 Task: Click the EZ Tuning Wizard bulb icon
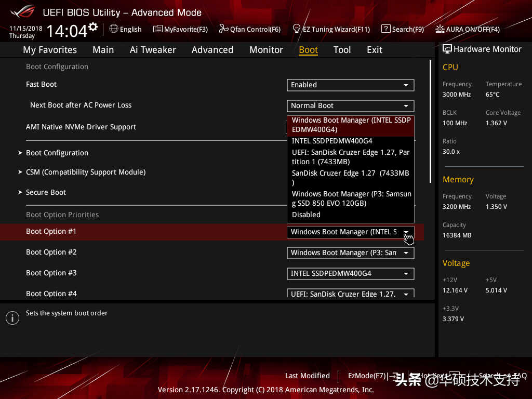296,29
